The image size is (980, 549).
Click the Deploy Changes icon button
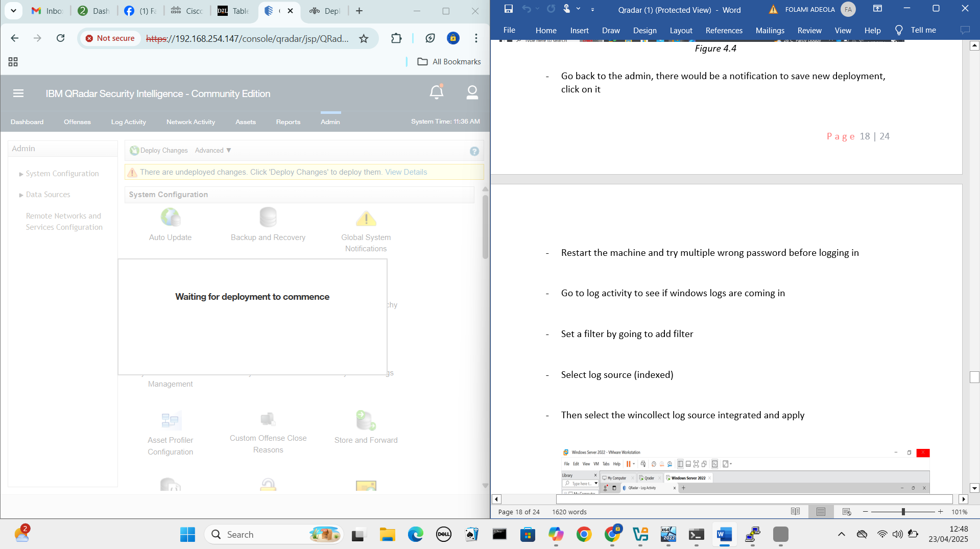(x=159, y=150)
